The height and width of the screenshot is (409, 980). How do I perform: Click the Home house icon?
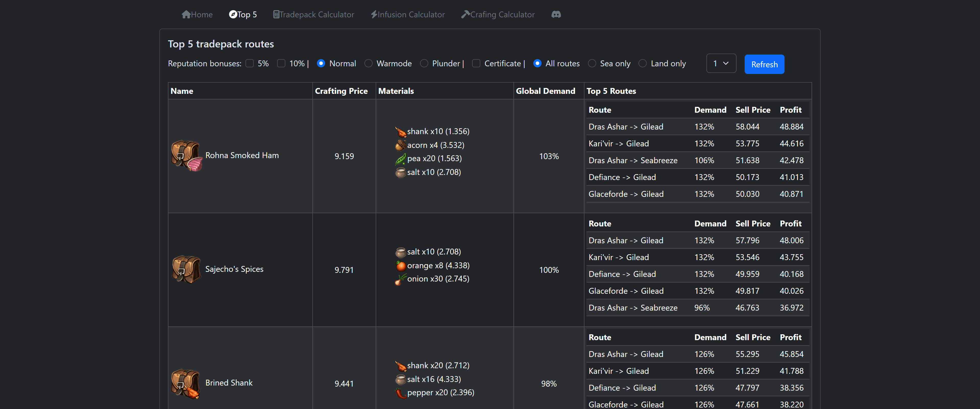tap(186, 15)
